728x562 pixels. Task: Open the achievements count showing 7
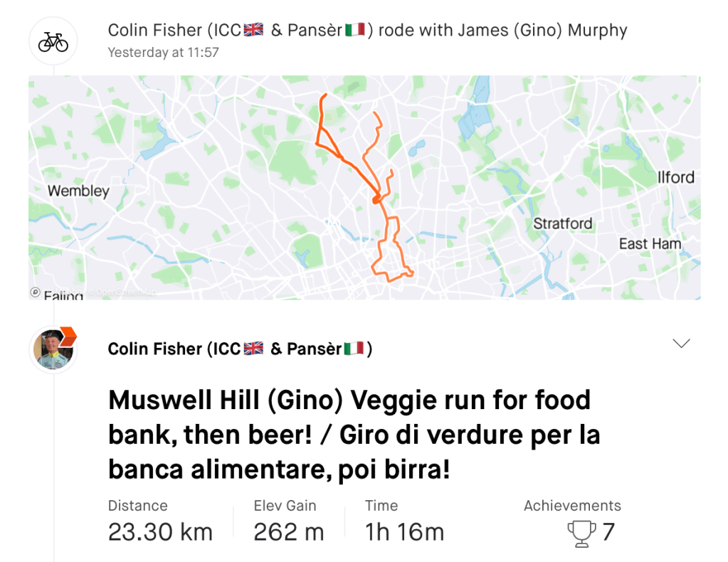pos(608,531)
